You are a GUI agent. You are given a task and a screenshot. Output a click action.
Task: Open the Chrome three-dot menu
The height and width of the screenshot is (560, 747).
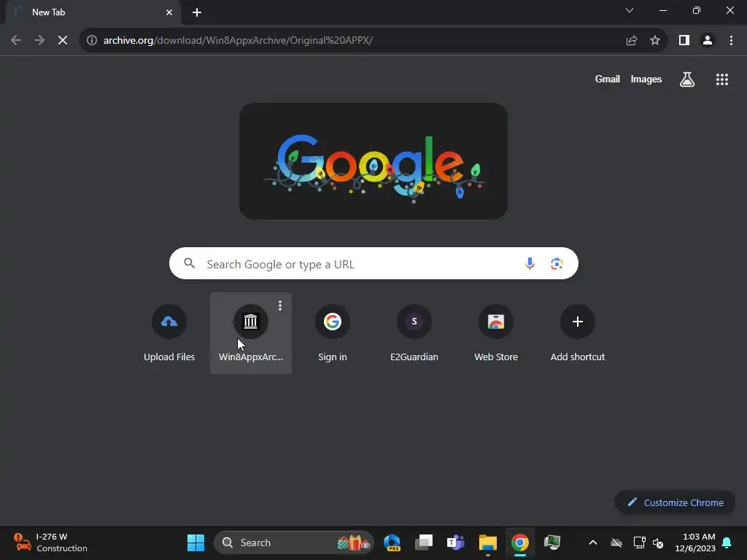tap(731, 40)
